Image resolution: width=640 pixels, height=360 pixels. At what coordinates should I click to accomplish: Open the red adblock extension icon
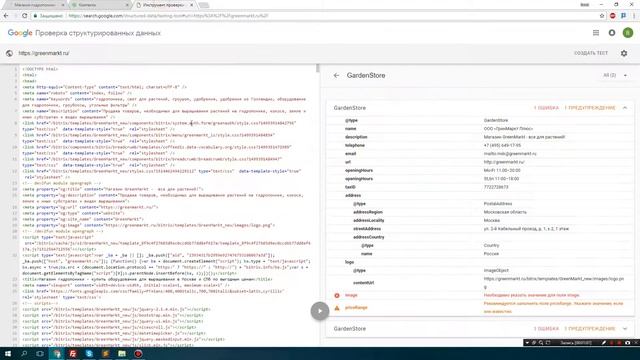(613, 16)
